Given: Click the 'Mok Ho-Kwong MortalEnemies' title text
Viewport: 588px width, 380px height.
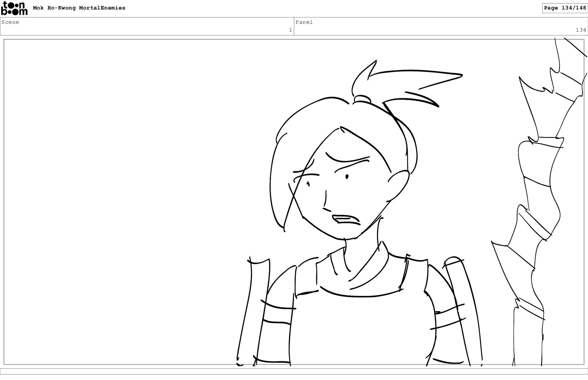Looking at the screenshot, I should [x=79, y=8].
